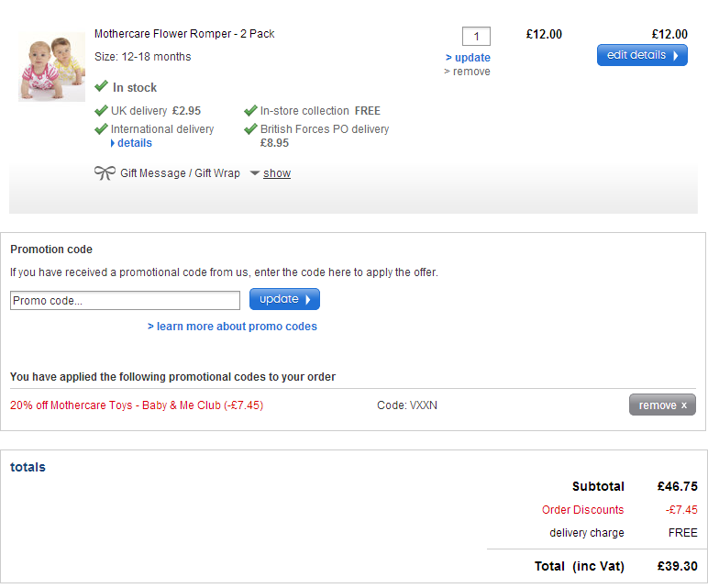This screenshot has width=708, height=588.
Task: Open learn more about promo codes
Action: click(x=232, y=327)
